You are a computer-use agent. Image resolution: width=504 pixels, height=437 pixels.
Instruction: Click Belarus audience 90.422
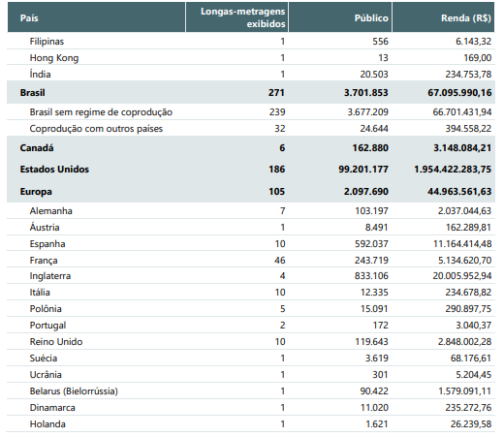coord(374,391)
